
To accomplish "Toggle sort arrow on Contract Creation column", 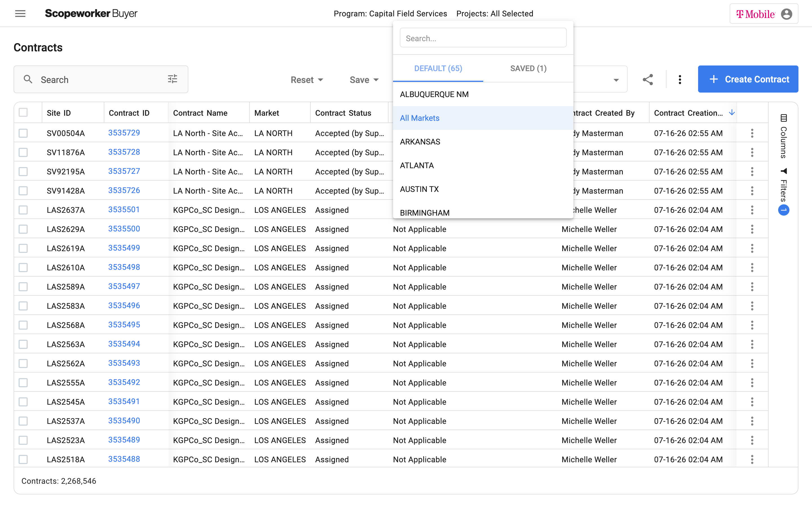I will tap(732, 113).
